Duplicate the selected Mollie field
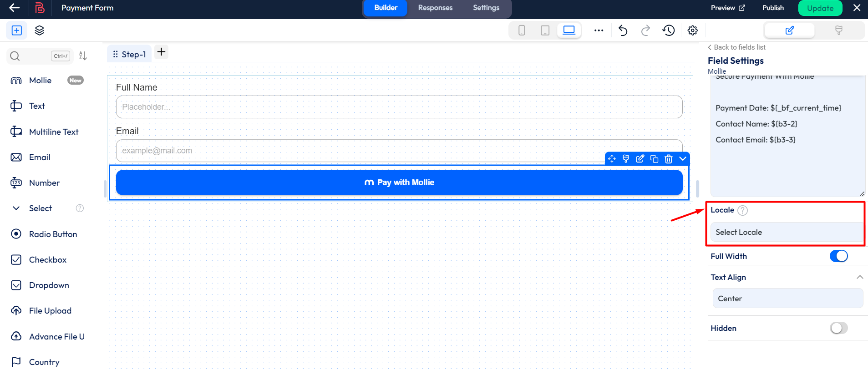868x370 pixels. (x=654, y=159)
